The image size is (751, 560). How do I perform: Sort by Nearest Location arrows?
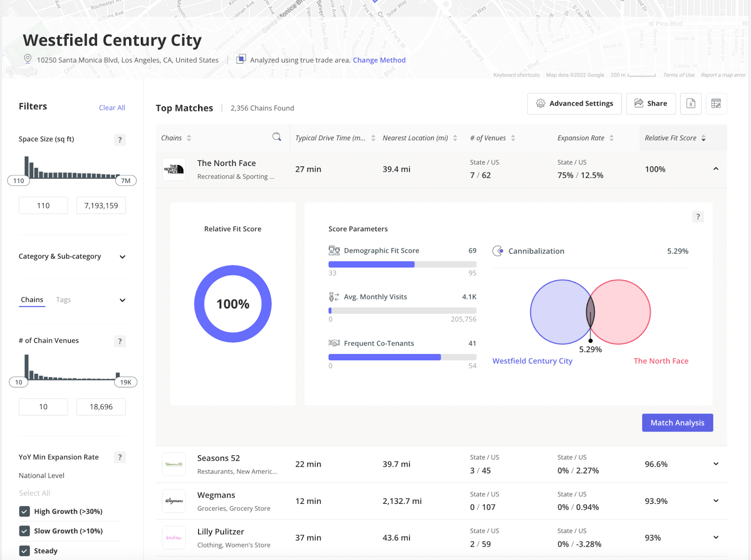coord(455,138)
